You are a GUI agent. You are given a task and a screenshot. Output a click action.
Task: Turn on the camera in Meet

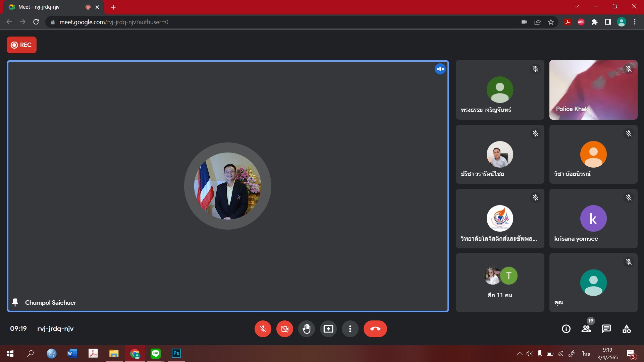[284, 329]
